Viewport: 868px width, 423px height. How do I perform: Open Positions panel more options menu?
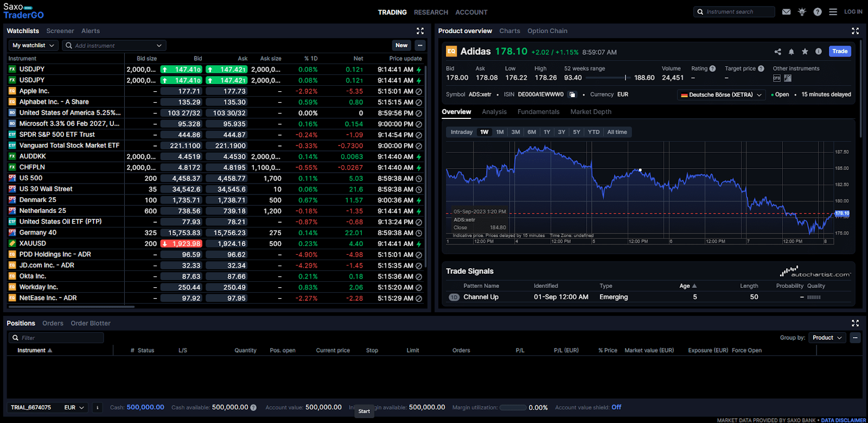coord(856,338)
